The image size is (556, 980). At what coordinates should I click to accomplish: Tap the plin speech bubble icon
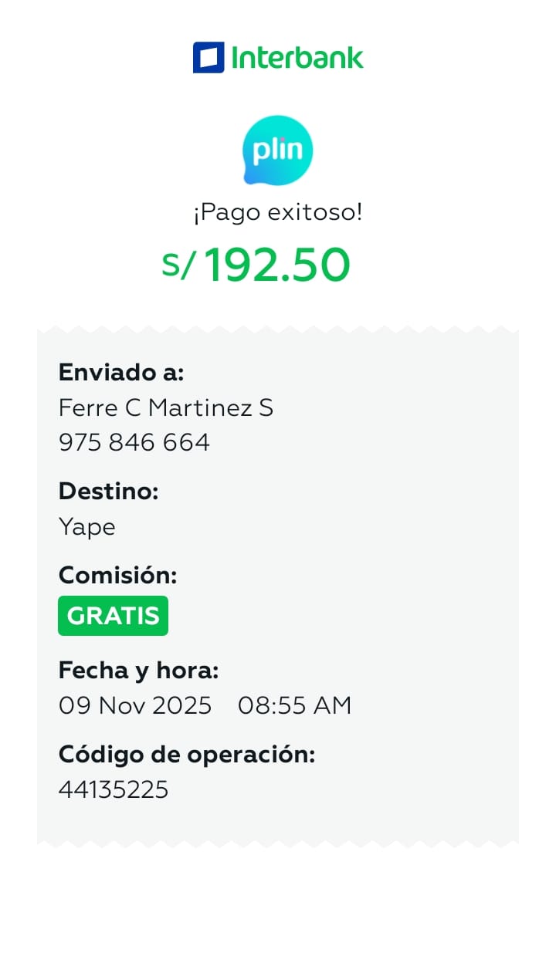point(278,150)
